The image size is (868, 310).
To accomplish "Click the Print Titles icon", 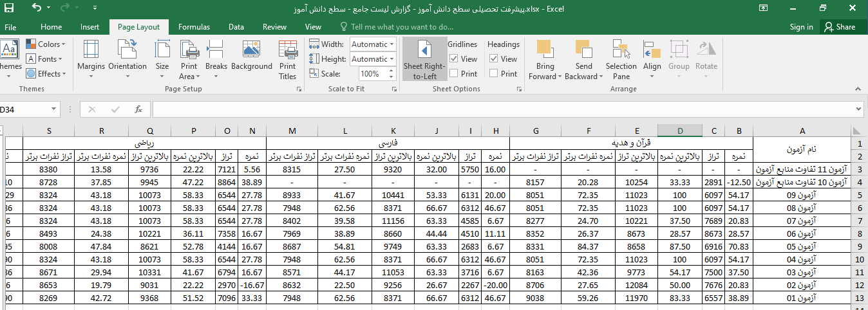I will pyautogui.click(x=287, y=50).
